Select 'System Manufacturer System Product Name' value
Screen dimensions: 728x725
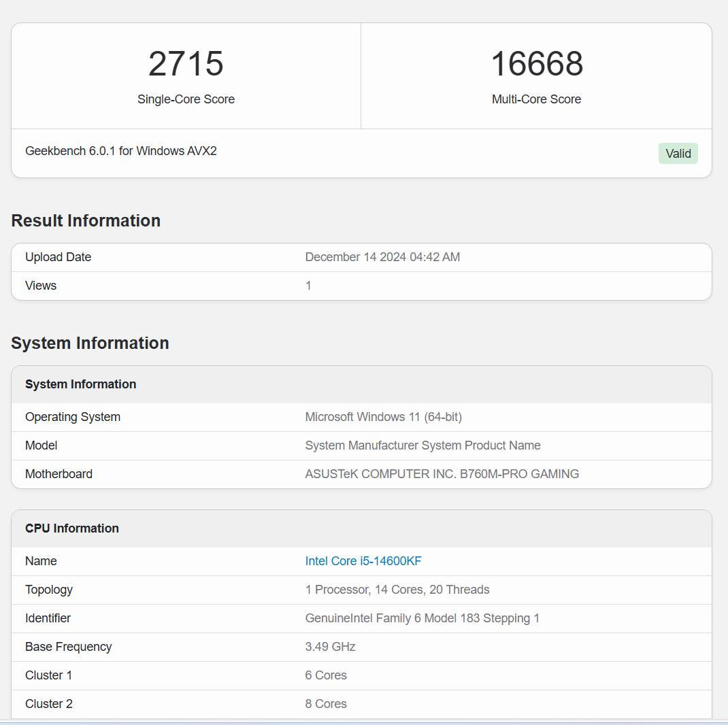423,445
